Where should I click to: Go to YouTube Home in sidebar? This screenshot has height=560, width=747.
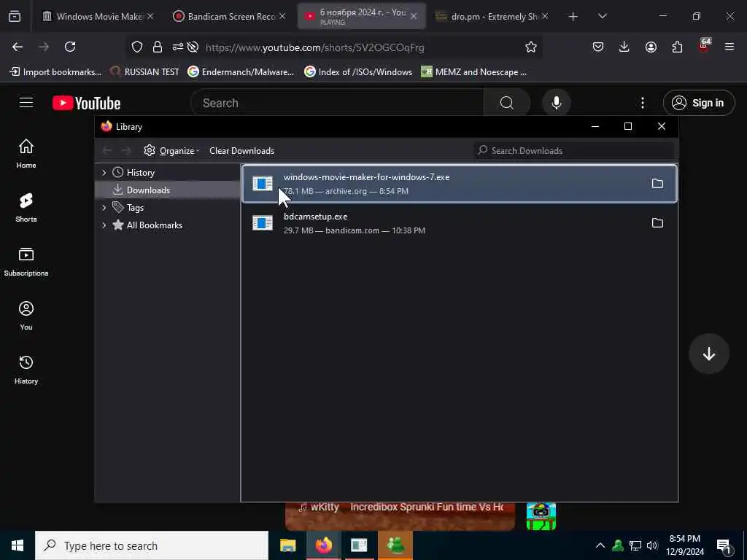coord(26,153)
